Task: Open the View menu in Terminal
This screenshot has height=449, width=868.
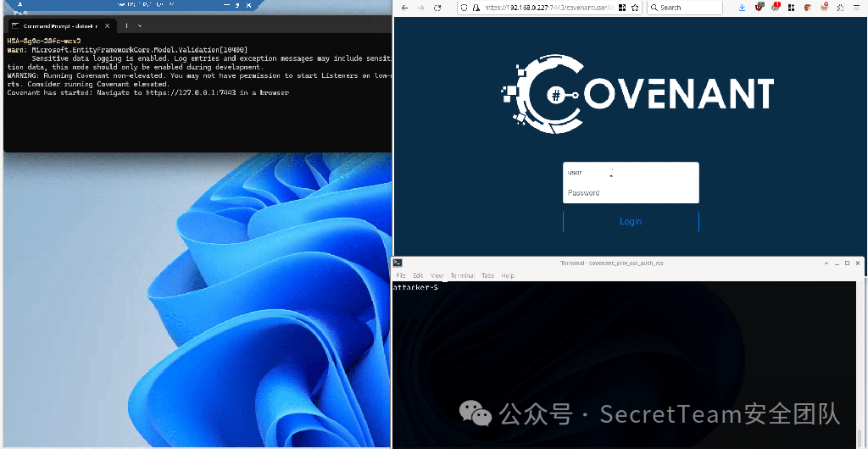Action: coord(437,275)
